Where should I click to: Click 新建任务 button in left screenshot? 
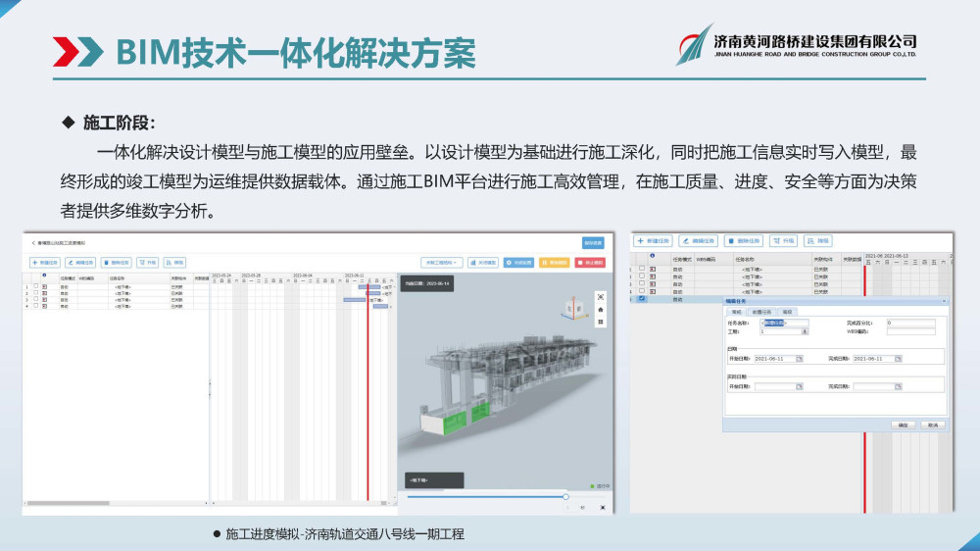coord(45,263)
